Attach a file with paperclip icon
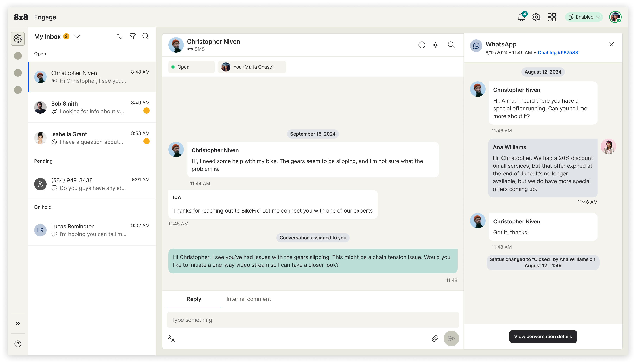This screenshot has width=636, height=364. [x=435, y=338]
